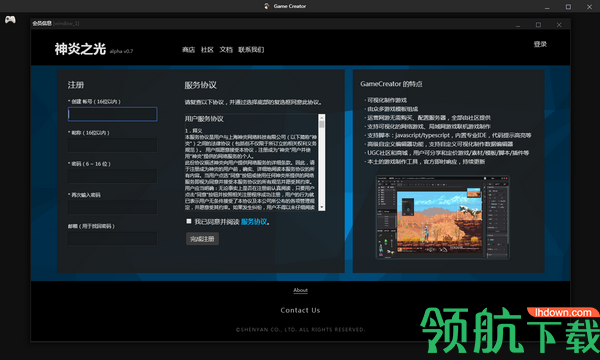This screenshot has height=360, width=600.
Task: Open the 商店 menu item
Action: (x=188, y=50)
